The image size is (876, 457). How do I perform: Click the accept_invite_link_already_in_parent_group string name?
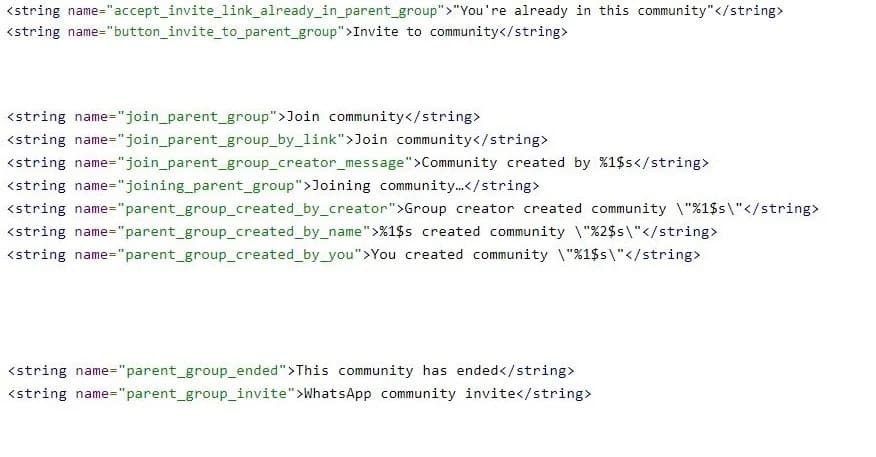(x=276, y=11)
